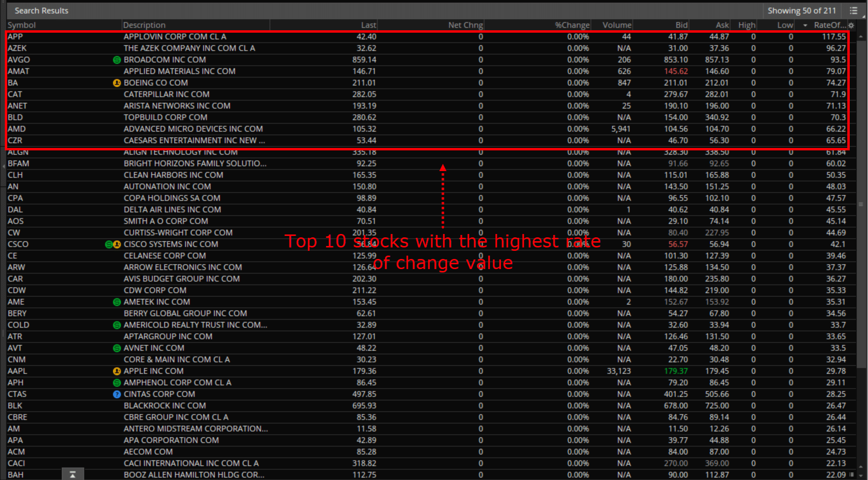Click the blue question icon beside Cintas Corp
The height and width of the screenshot is (480, 868).
point(116,394)
